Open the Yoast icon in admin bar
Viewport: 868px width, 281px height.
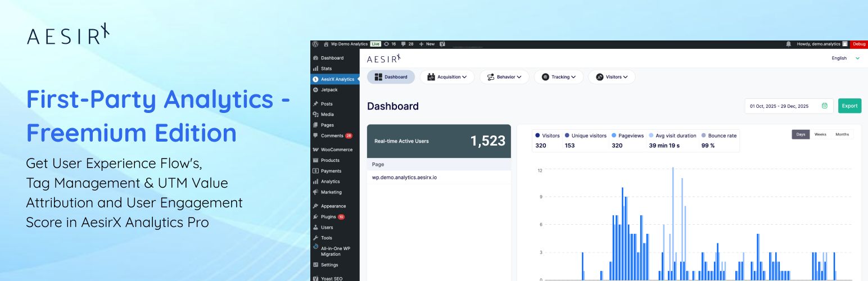pos(442,44)
